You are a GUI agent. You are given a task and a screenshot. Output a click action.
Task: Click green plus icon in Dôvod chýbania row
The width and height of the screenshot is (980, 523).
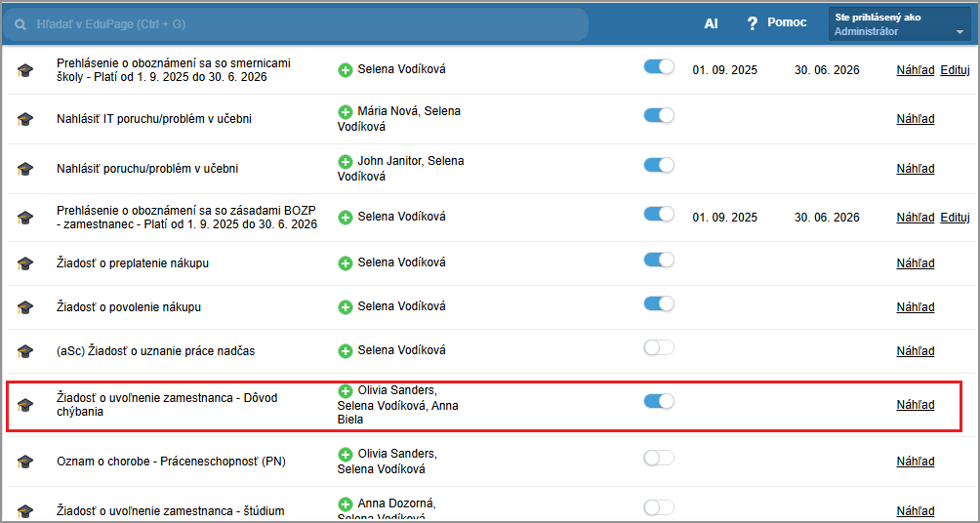click(x=346, y=390)
